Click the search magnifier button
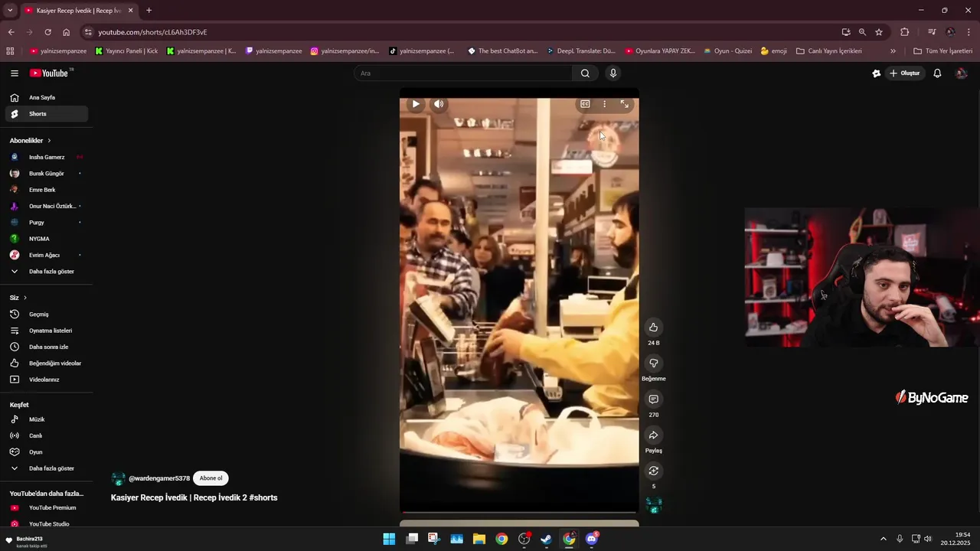 [585, 73]
